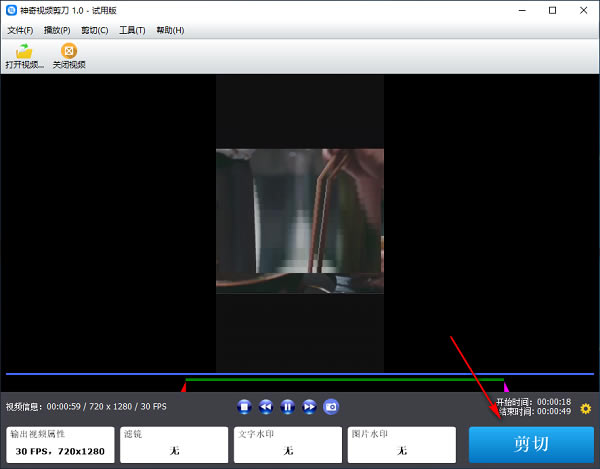
Task: Open the 帮助(H) menu
Action: click(x=170, y=30)
